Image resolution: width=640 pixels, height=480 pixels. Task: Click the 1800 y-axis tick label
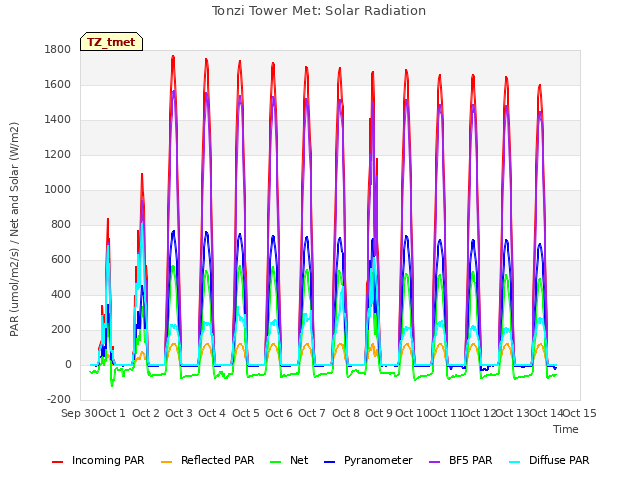tap(58, 50)
